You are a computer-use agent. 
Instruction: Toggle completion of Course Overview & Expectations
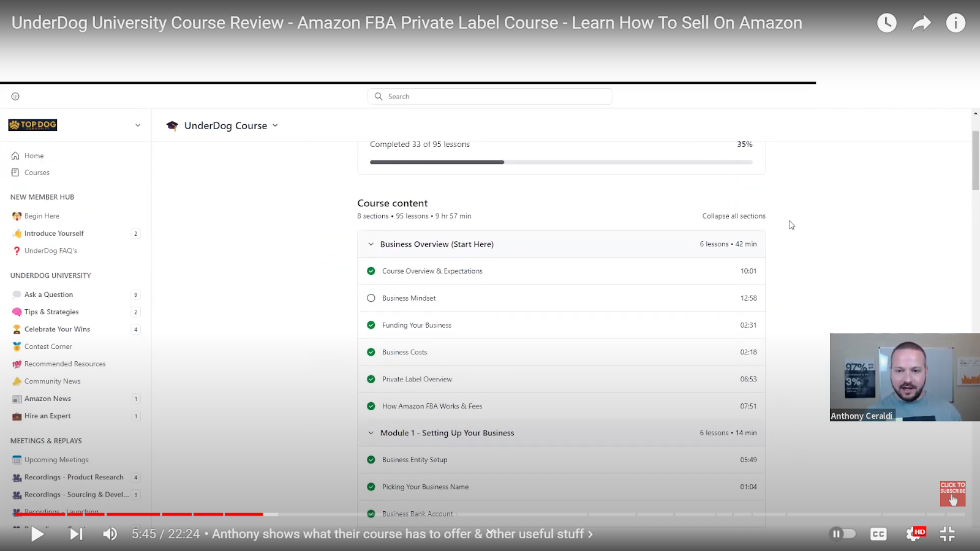[x=371, y=271]
